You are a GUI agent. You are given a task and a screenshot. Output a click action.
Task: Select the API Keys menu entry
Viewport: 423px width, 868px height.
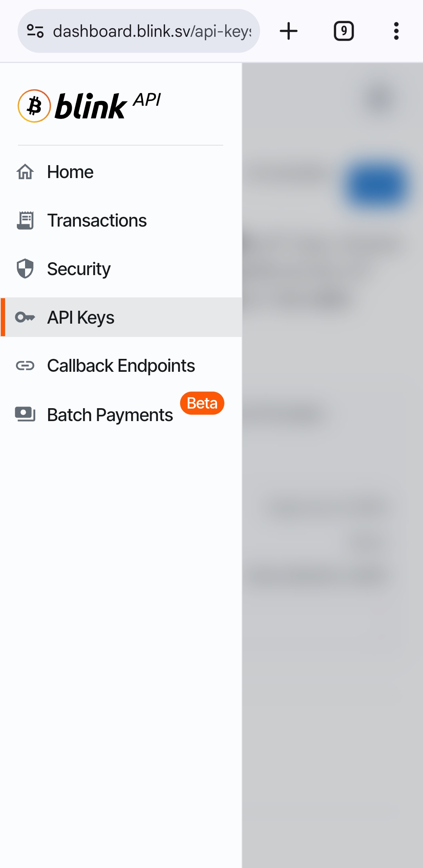tap(121, 317)
